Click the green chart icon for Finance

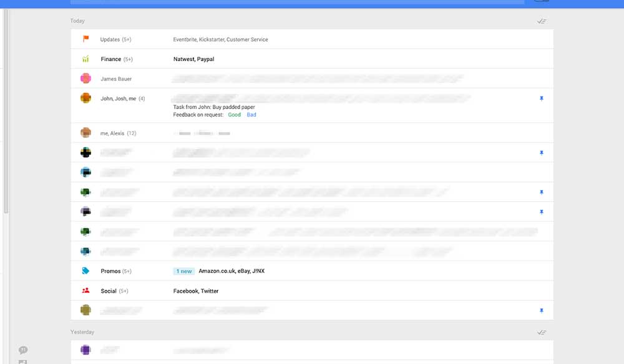[85, 59]
